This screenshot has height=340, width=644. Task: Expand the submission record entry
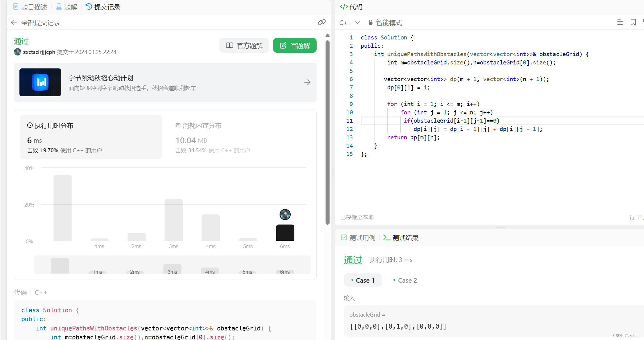coord(308,83)
